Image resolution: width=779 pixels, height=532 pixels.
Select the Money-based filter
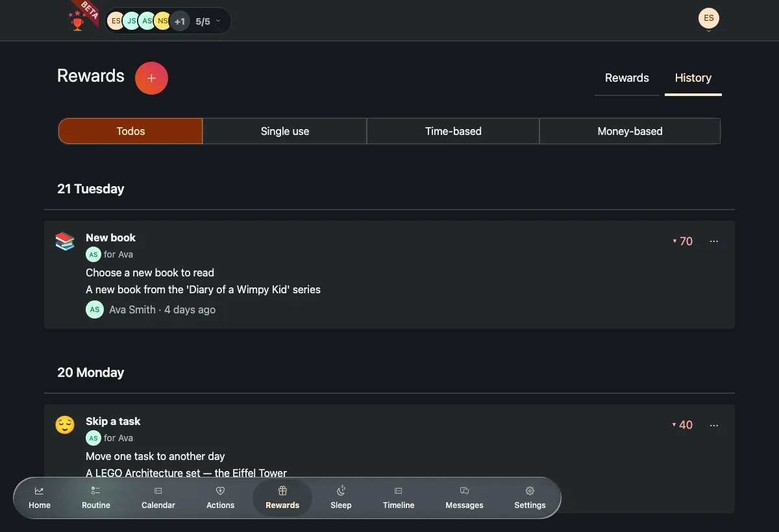(630, 131)
